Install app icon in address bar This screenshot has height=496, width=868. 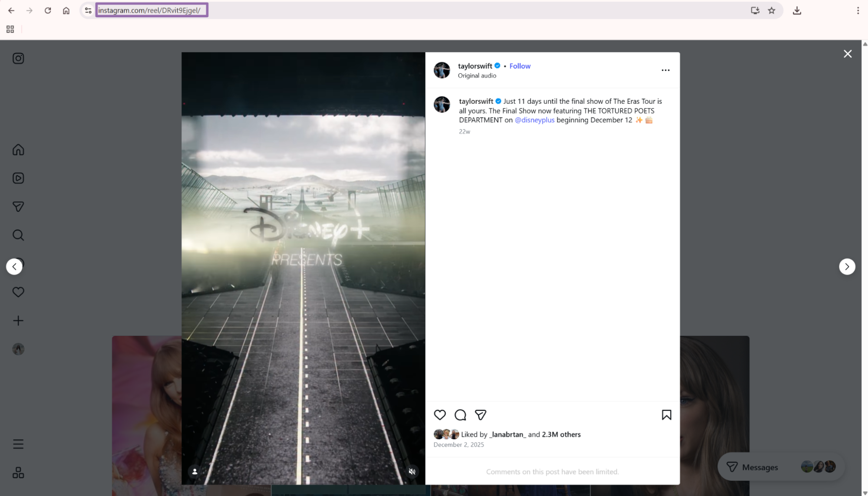coord(755,10)
